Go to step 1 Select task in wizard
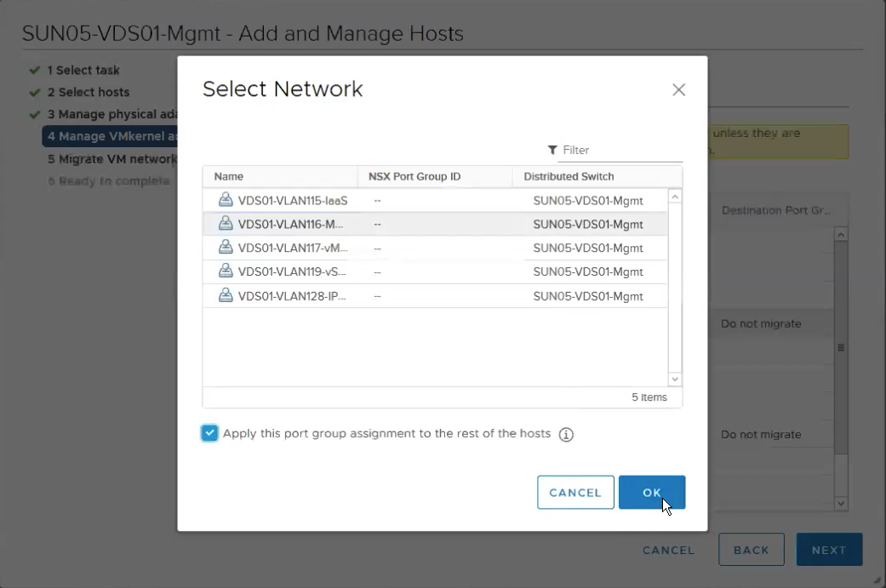The width and height of the screenshot is (886, 588). pyautogui.click(x=83, y=70)
